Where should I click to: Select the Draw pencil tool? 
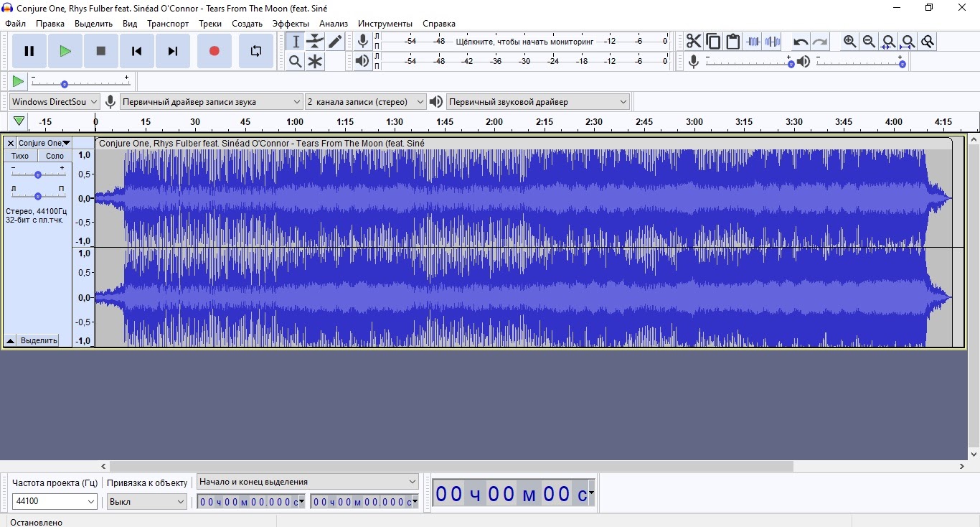click(335, 42)
